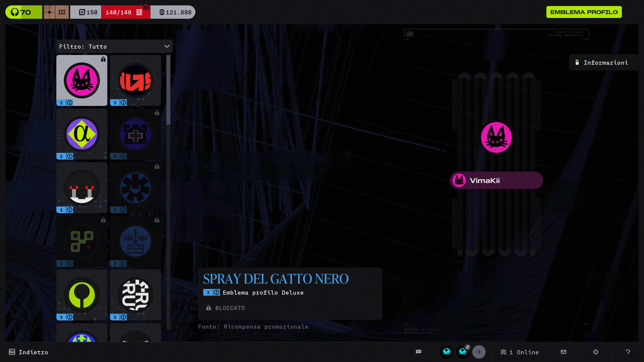644x362 pixels.
Task: Open chat via the speech bubble icon
Action: click(x=418, y=352)
